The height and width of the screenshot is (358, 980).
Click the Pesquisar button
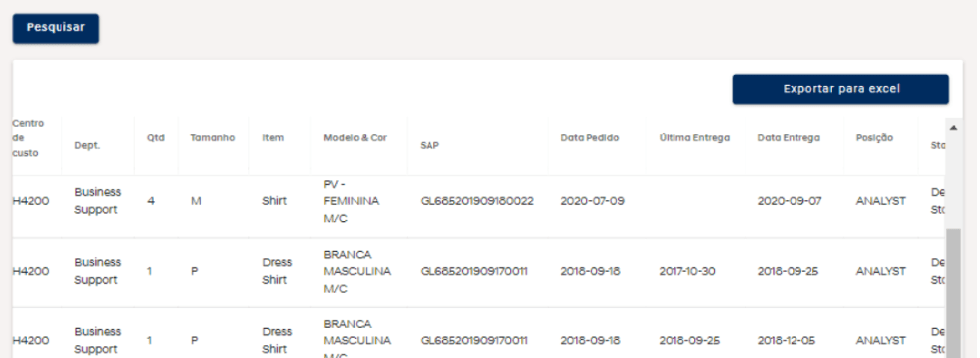click(56, 28)
